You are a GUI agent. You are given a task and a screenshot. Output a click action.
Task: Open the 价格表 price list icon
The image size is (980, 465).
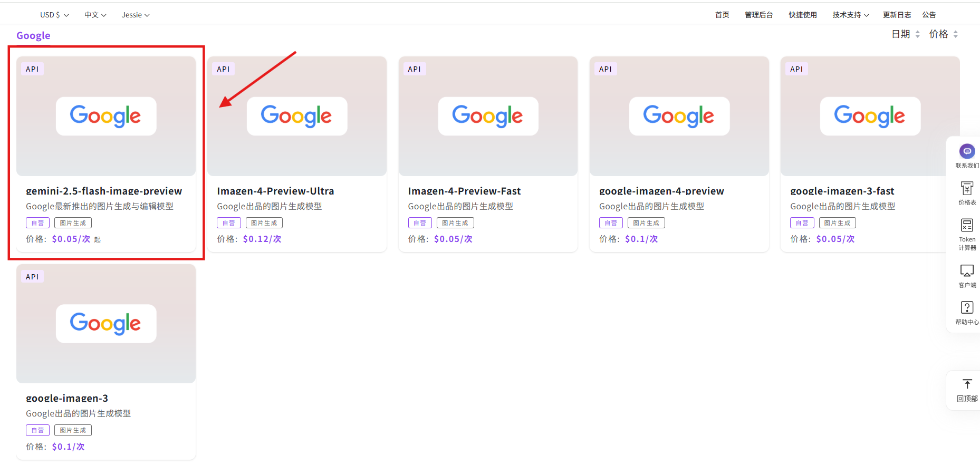[x=967, y=188]
